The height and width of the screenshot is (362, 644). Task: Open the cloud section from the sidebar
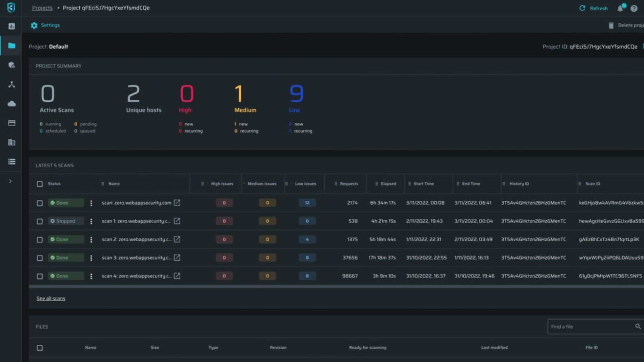(x=11, y=103)
